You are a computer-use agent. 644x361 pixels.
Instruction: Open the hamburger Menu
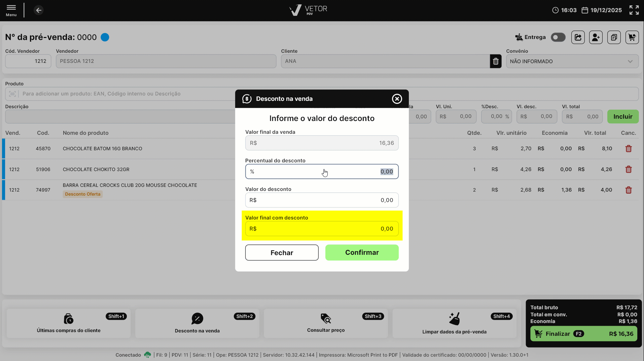tap(11, 10)
